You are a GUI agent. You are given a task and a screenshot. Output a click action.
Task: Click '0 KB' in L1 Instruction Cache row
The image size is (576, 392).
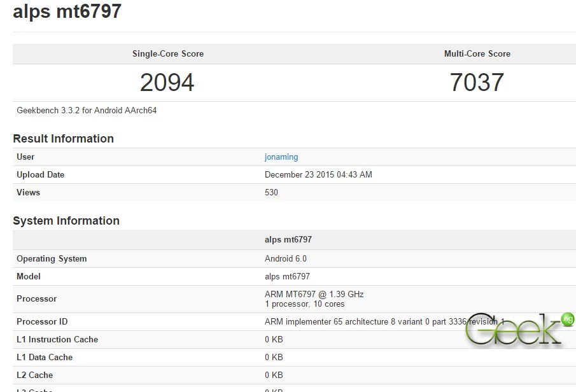click(x=274, y=339)
